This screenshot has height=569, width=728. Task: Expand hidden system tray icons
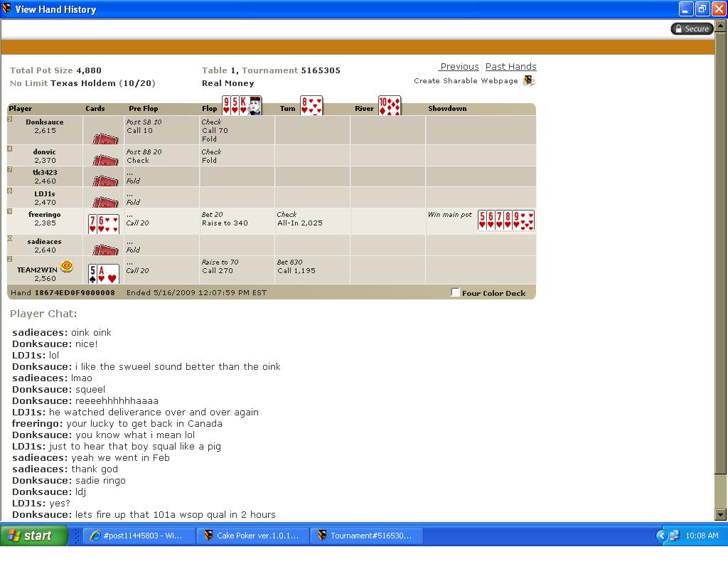click(x=662, y=536)
